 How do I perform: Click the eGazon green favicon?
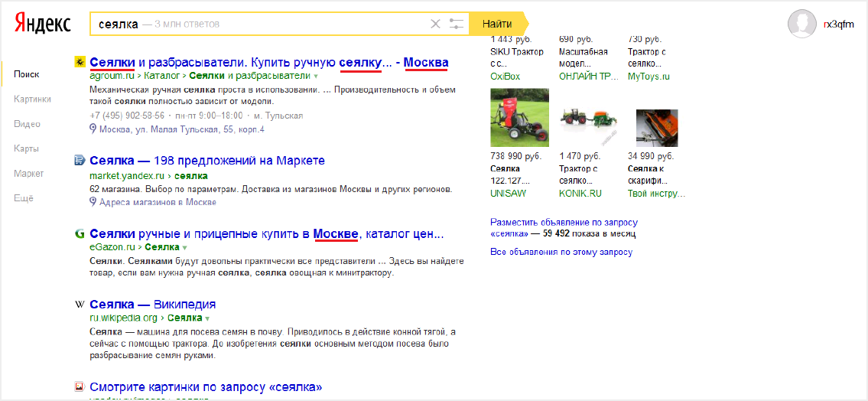[x=80, y=233]
